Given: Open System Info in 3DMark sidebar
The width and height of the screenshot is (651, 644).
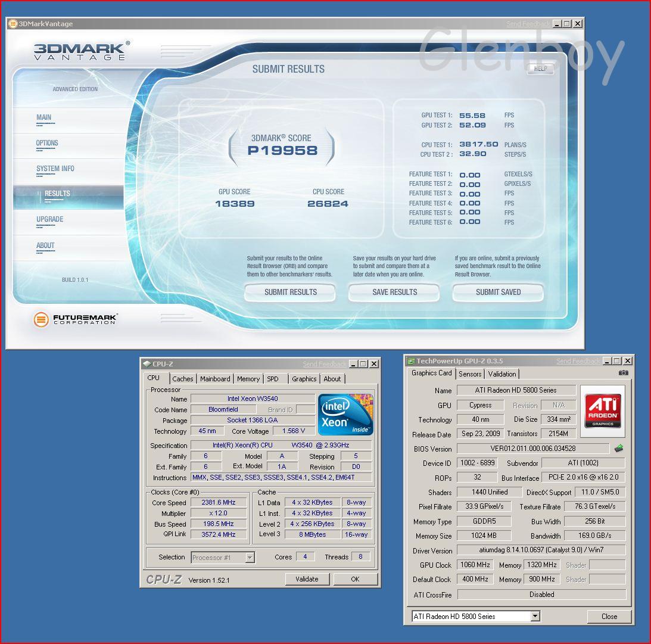Looking at the screenshot, I should (x=55, y=169).
